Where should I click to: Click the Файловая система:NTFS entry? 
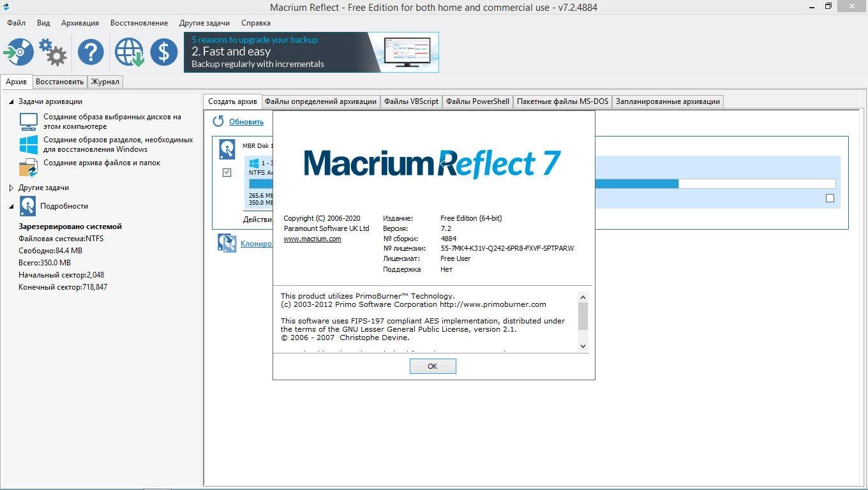pyautogui.click(x=61, y=239)
